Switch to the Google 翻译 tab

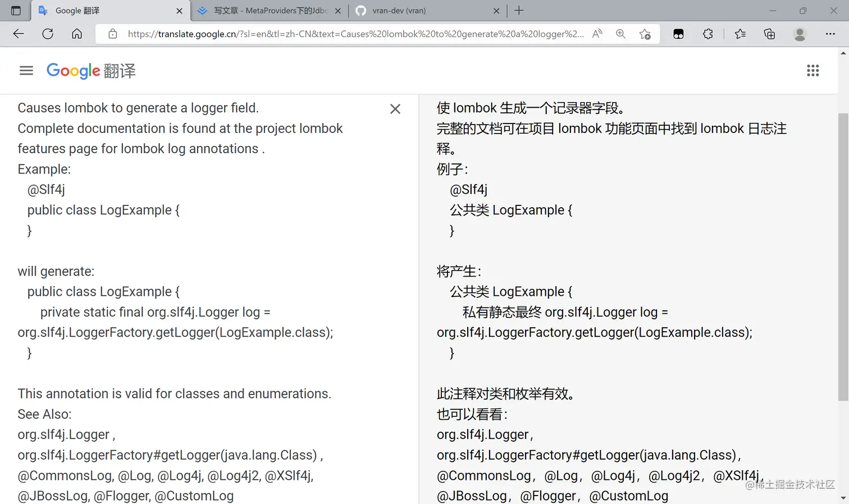pos(109,11)
